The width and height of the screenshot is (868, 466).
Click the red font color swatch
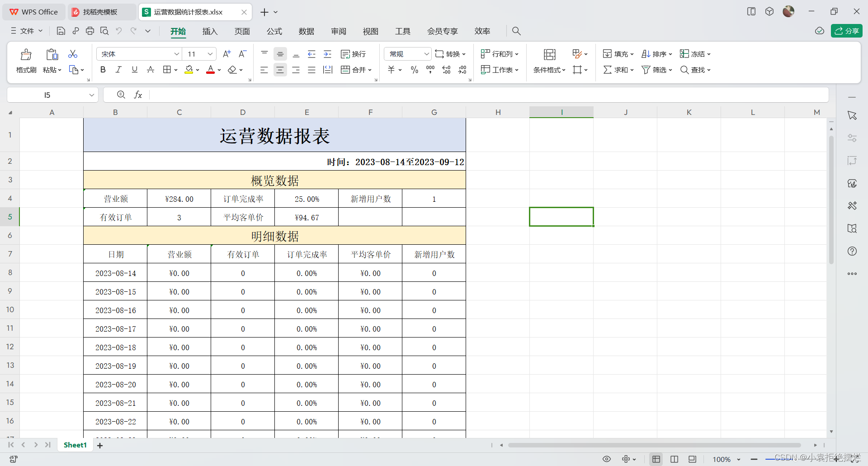click(210, 70)
